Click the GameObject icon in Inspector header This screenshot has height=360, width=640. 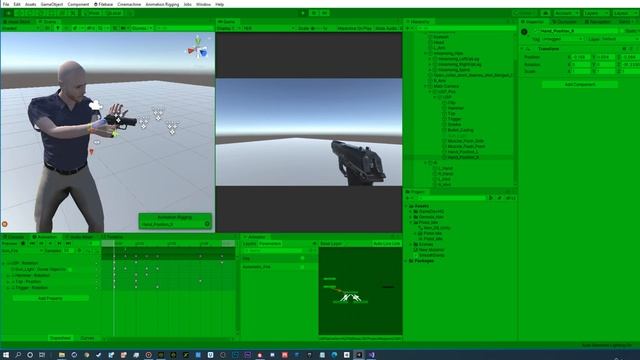pyautogui.click(x=524, y=31)
